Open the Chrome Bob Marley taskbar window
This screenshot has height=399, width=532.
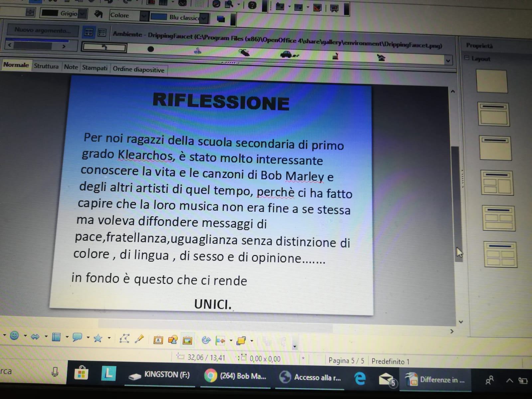236,376
